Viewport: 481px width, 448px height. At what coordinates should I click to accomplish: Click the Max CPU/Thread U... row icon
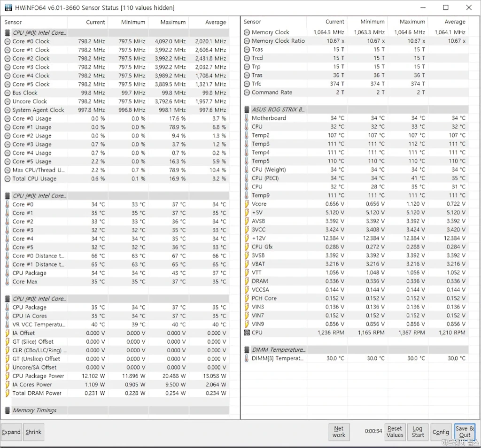click(x=8, y=170)
